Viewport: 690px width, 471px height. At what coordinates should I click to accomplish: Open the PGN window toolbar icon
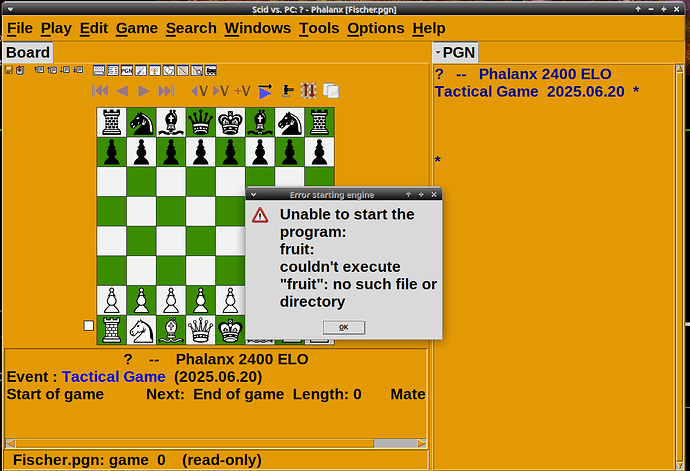127,70
